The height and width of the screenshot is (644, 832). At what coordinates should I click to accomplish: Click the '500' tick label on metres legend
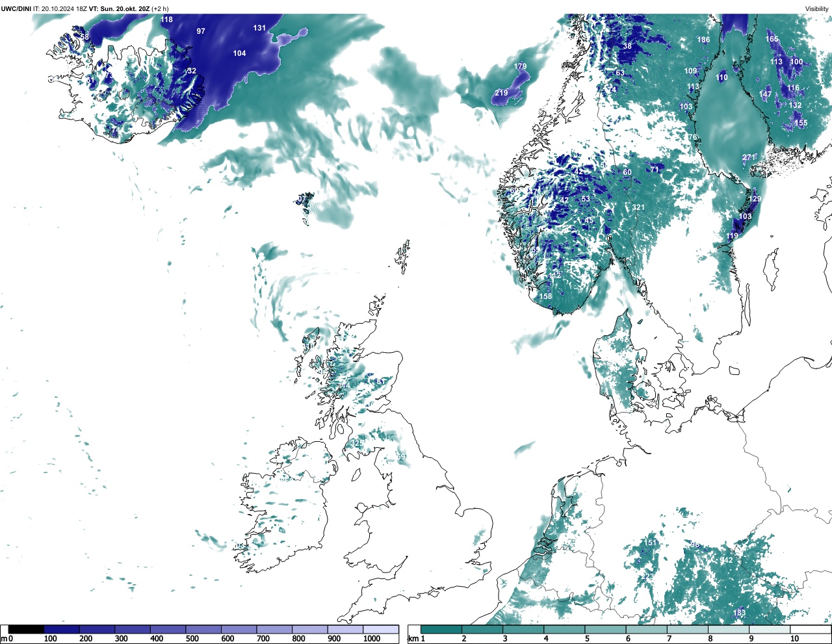point(192,639)
